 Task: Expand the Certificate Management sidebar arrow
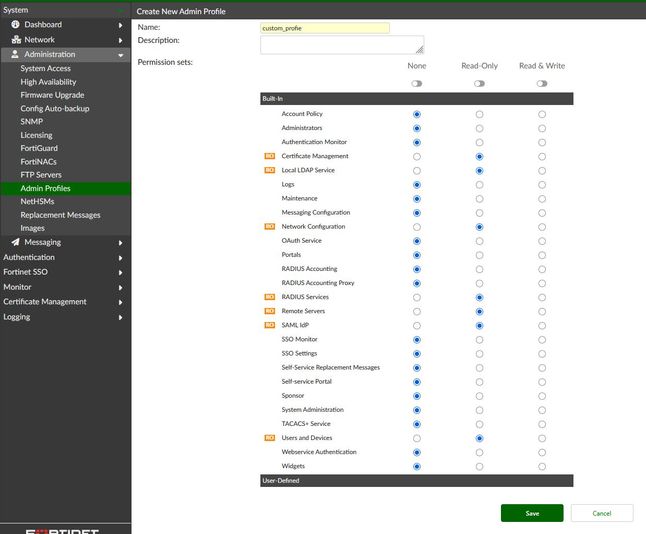(x=120, y=302)
